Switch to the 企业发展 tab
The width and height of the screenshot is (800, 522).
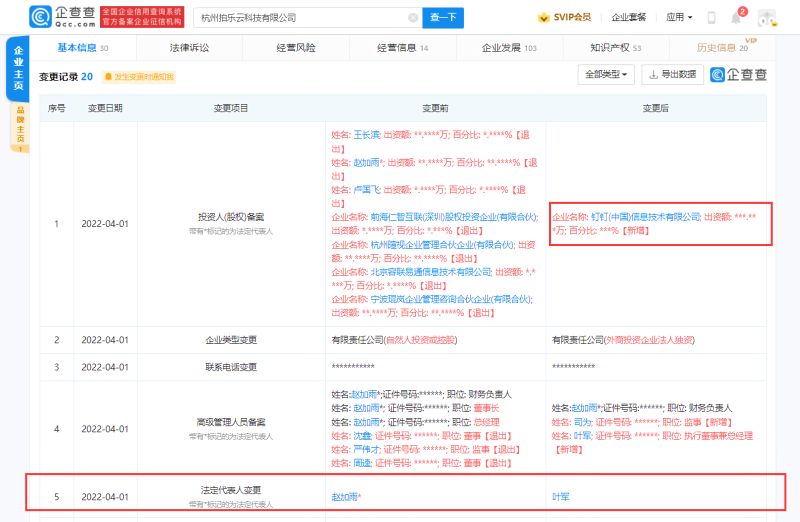[x=509, y=48]
